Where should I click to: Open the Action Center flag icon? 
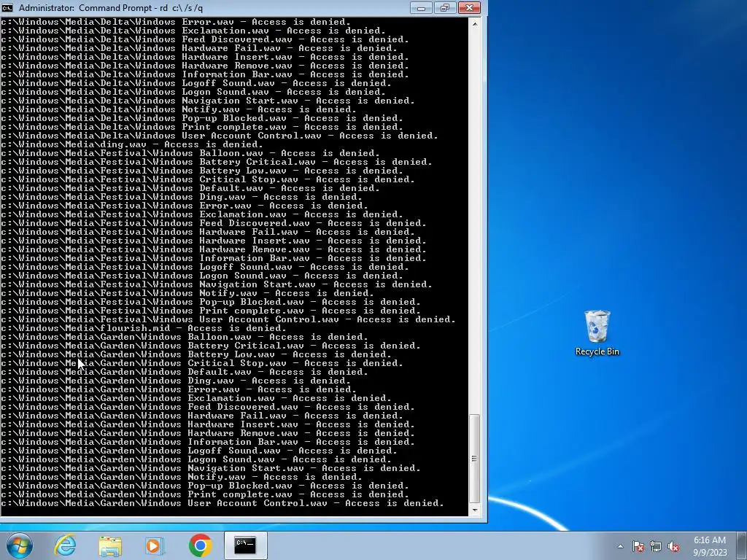(638, 546)
